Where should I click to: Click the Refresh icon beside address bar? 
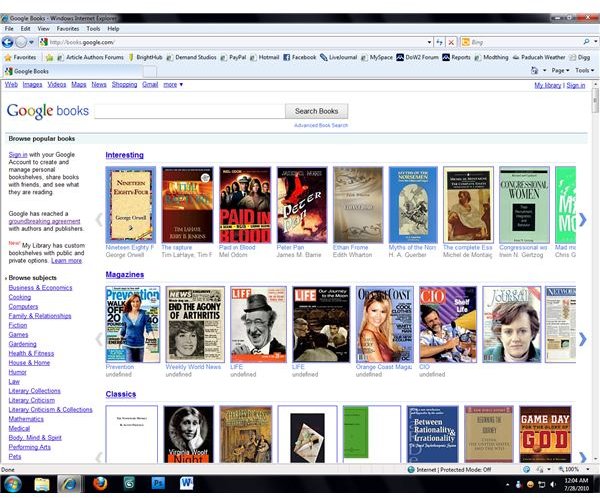439,42
